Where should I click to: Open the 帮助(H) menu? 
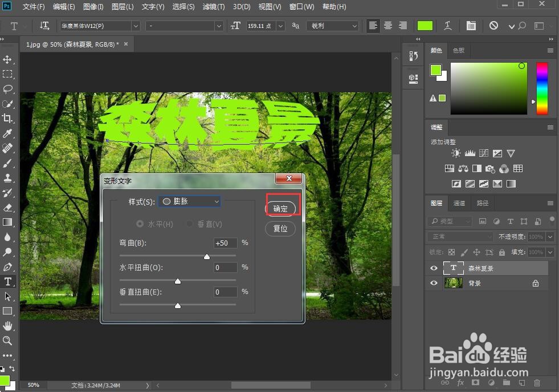[x=334, y=7]
